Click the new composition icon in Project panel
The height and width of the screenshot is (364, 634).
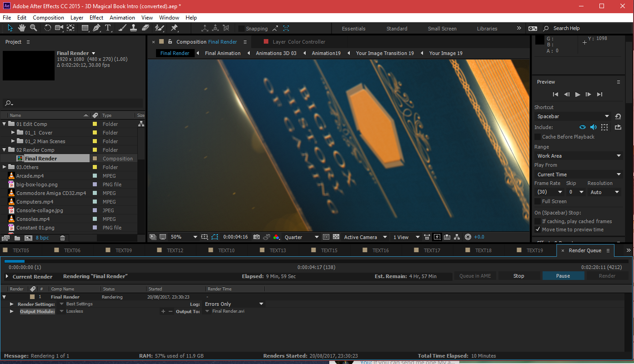(x=28, y=238)
